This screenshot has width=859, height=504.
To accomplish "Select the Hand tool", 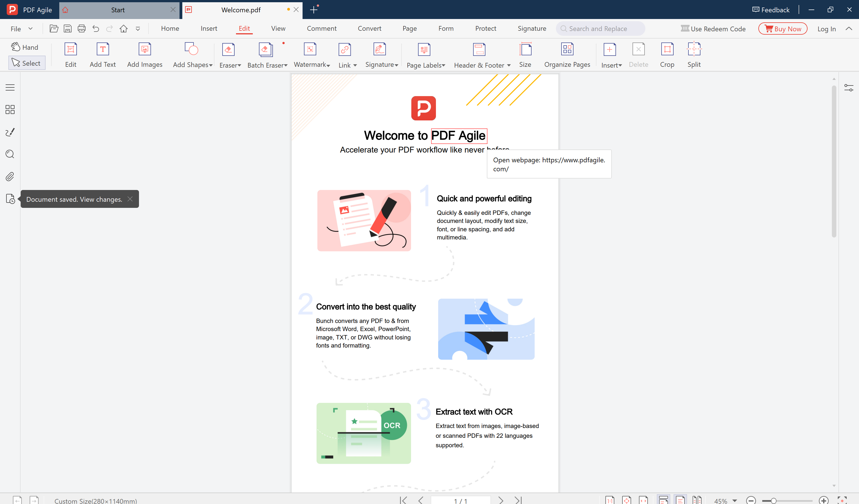I will [25, 47].
